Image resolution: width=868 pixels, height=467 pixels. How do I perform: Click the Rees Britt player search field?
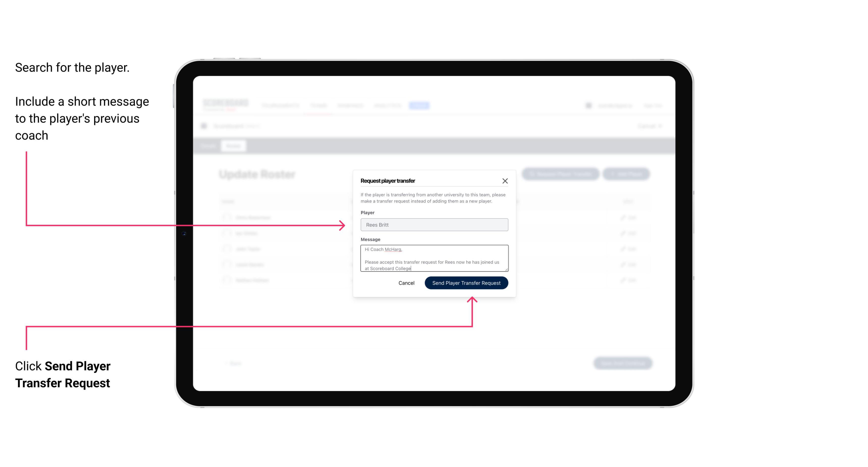pyautogui.click(x=434, y=225)
